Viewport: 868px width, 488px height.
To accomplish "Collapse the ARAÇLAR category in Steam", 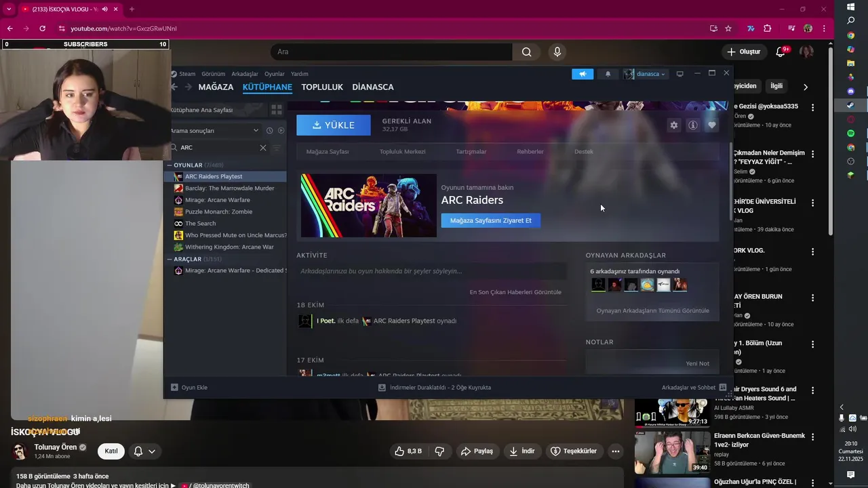I will point(170,260).
